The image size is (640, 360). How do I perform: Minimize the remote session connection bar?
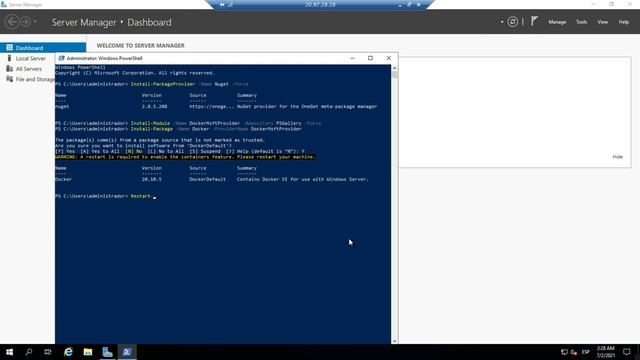pos(400,4)
